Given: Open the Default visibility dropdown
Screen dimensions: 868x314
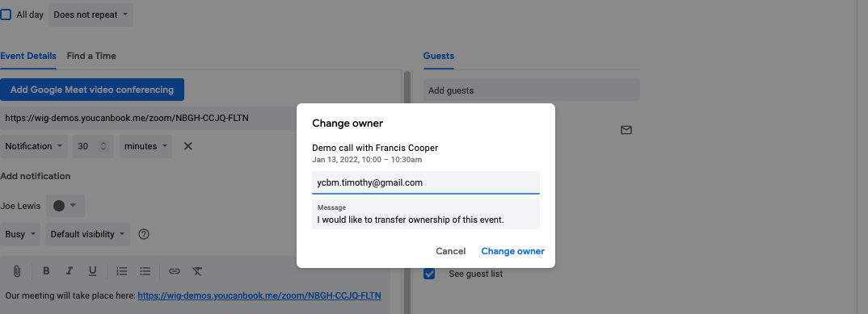Looking at the screenshot, I should click(87, 234).
